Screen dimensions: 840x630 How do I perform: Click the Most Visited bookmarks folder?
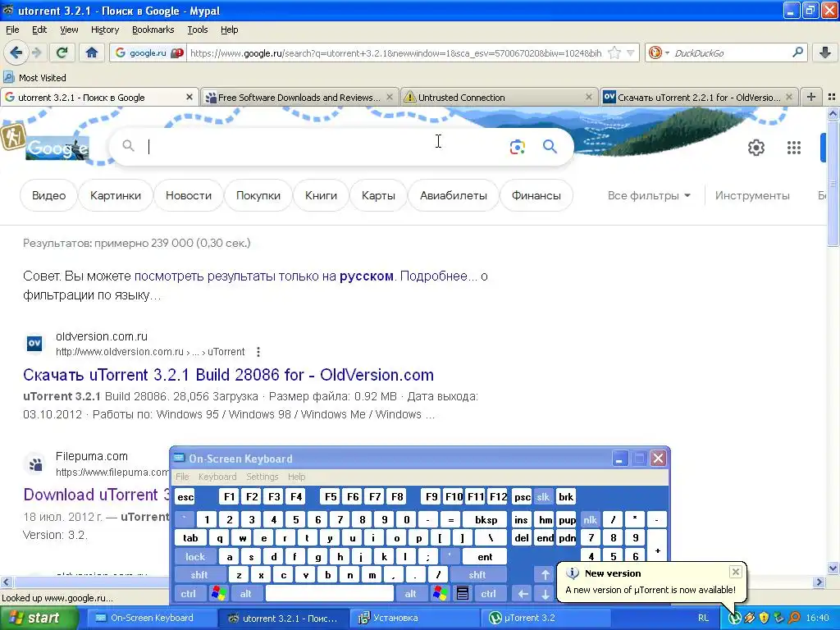pos(34,78)
